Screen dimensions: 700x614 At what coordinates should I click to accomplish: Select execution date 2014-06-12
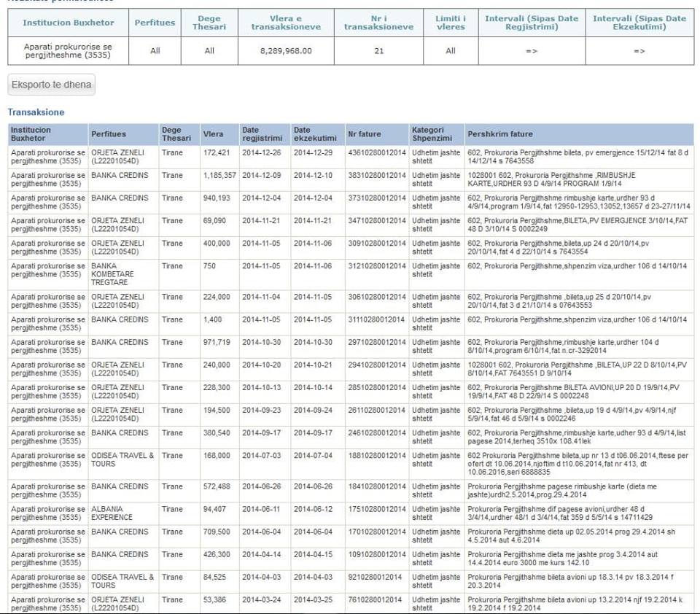click(x=313, y=509)
